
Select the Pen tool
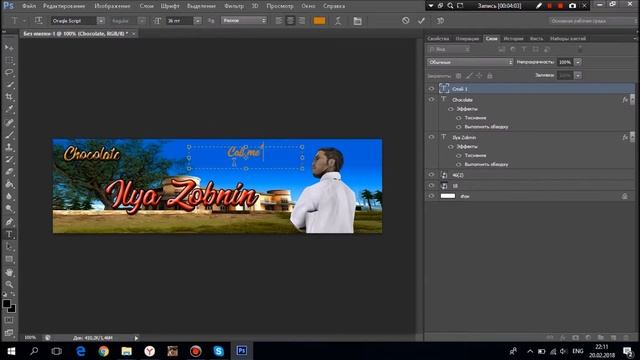[x=9, y=222]
